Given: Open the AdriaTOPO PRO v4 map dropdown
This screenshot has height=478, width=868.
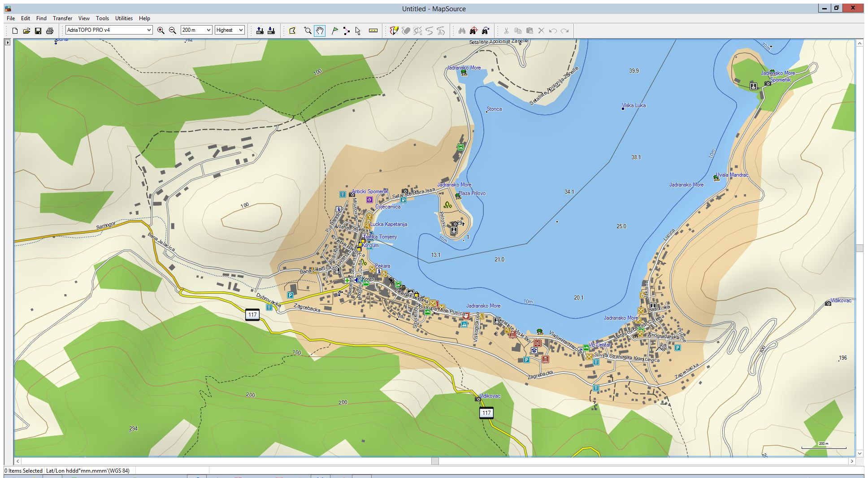Looking at the screenshot, I should coord(109,30).
